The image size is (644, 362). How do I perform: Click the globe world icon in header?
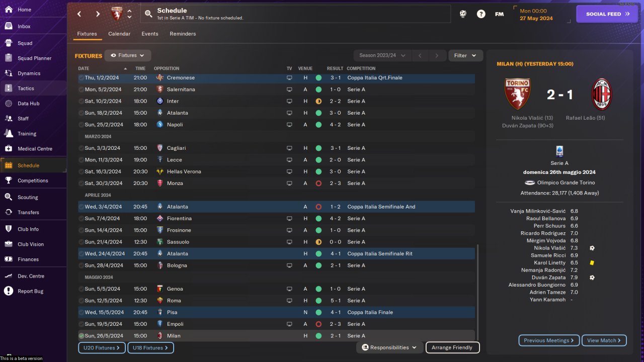click(x=463, y=14)
